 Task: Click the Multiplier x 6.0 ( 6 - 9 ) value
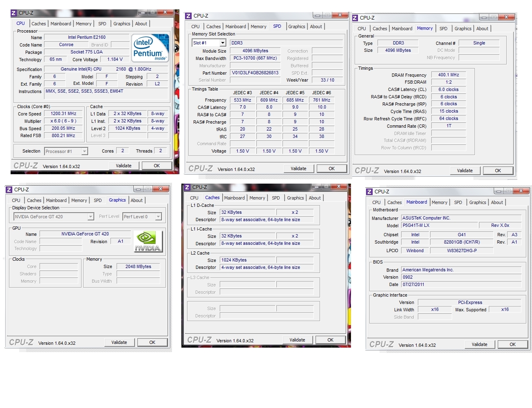64,121
